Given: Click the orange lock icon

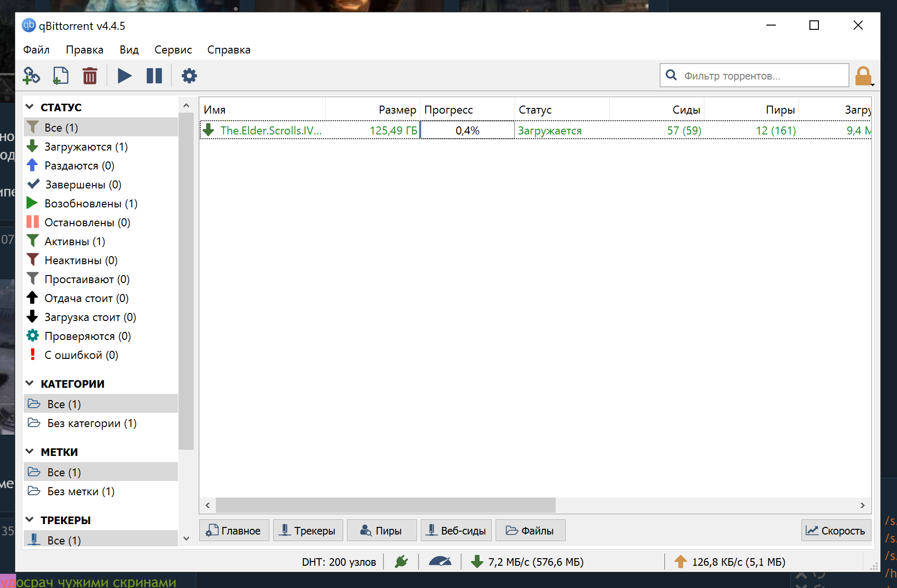Looking at the screenshot, I should (863, 76).
